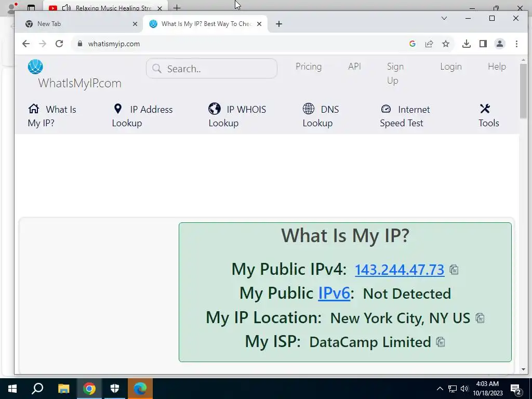532x399 pixels.
Task: Open Chrome profile avatar
Action: (499, 44)
